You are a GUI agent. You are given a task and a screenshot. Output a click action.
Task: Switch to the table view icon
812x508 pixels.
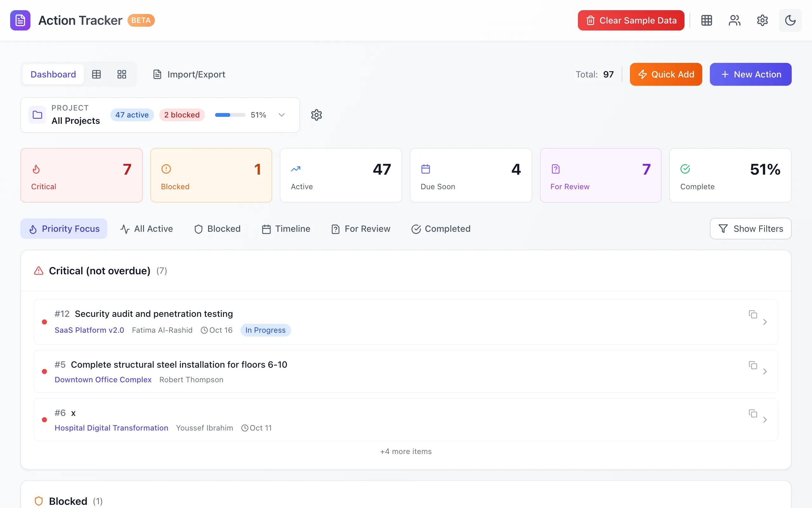tap(96, 74)
